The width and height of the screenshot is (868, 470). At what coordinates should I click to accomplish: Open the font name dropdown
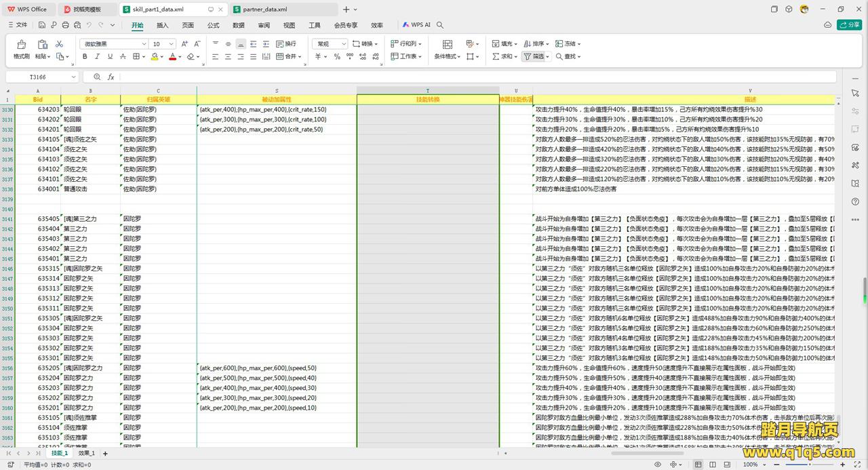coord(144,44)
